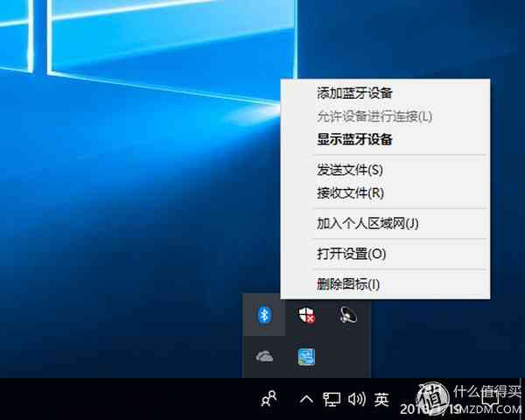Image resolution: width=525 pixels, height=420 pixels.
Task: Open Windows Defender shield tray icon
Action: click(305, 315)
